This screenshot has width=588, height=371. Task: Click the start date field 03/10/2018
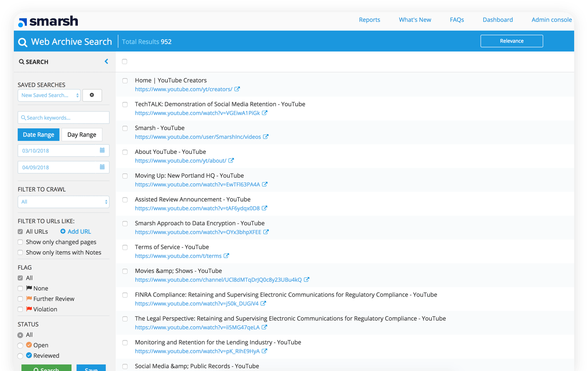(x=64, y=150)
